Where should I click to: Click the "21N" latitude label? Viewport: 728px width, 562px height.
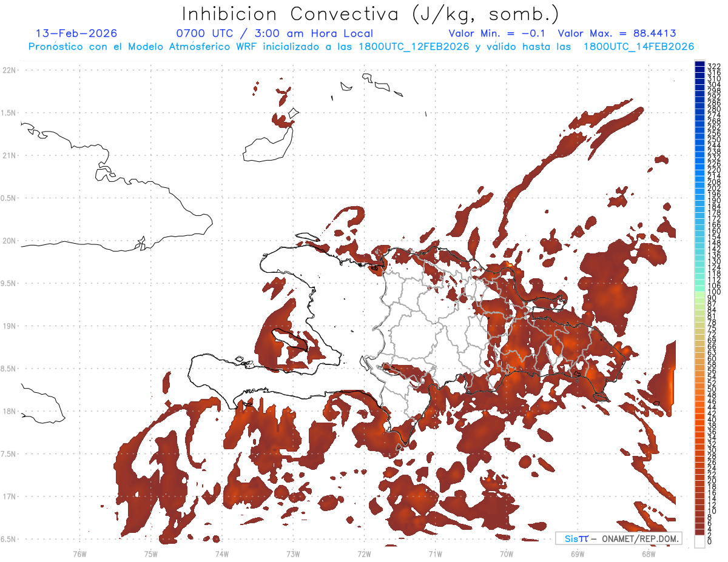pos(9,156)
